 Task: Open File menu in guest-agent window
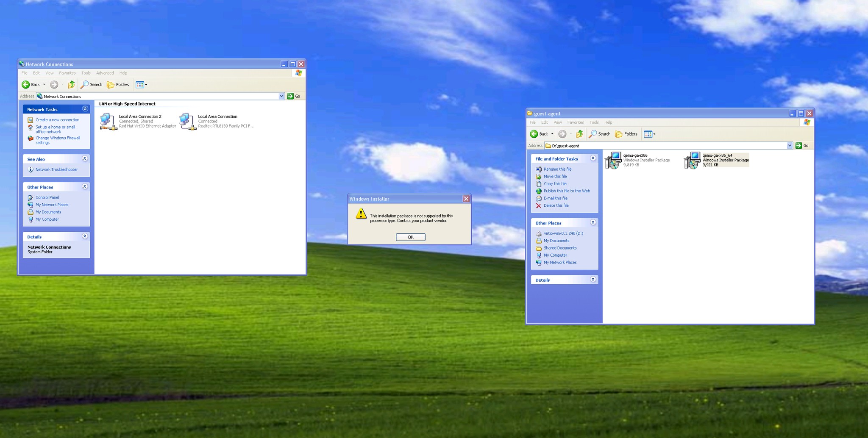[533, 122]
